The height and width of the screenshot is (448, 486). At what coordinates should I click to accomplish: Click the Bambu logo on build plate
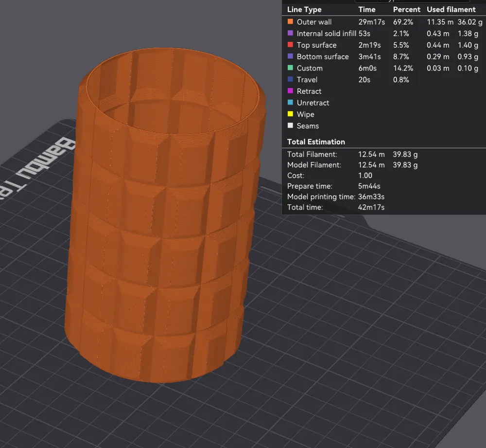39,169
